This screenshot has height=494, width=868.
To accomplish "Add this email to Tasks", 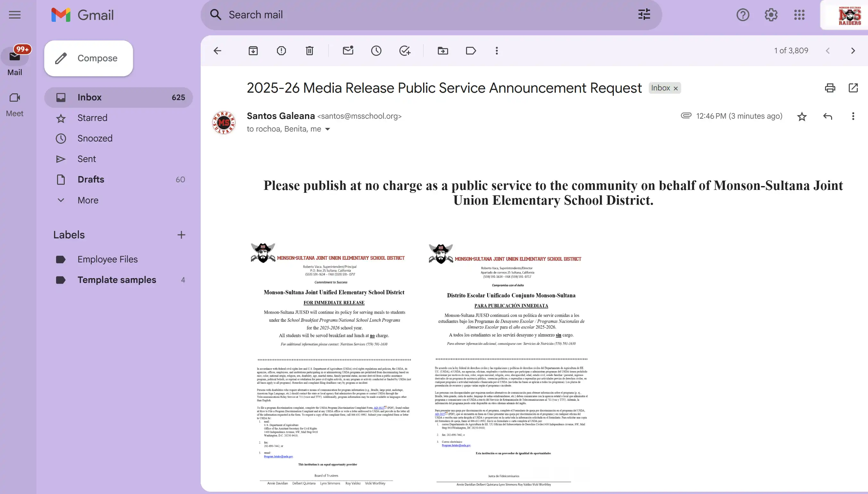I will [405, 51].
